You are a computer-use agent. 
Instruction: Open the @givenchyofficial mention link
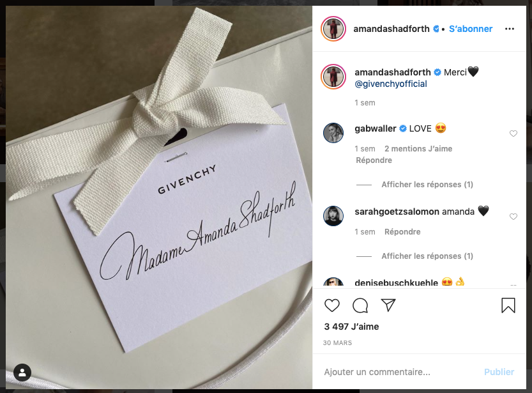pyautogui.click(x=390, y=84)
